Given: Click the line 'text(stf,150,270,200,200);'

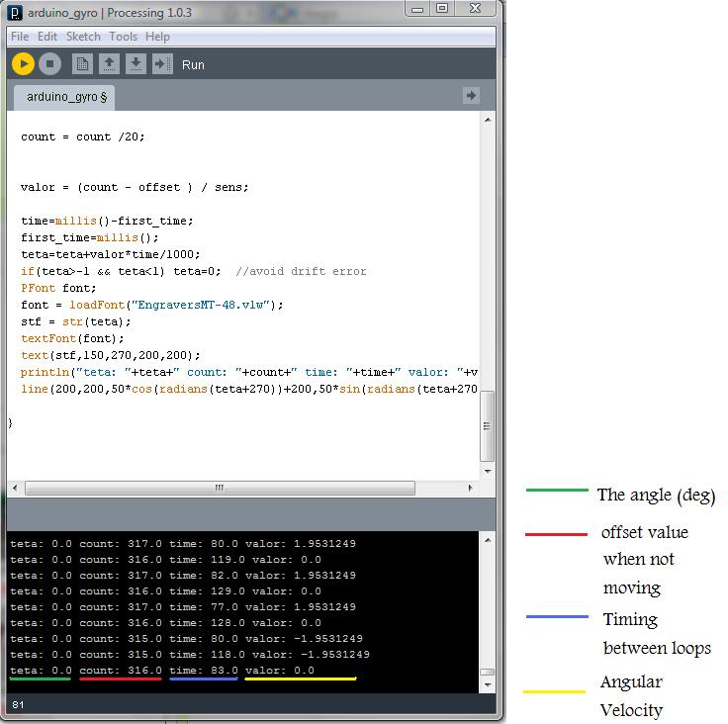Looking at the screenshot, I should 111,355.
